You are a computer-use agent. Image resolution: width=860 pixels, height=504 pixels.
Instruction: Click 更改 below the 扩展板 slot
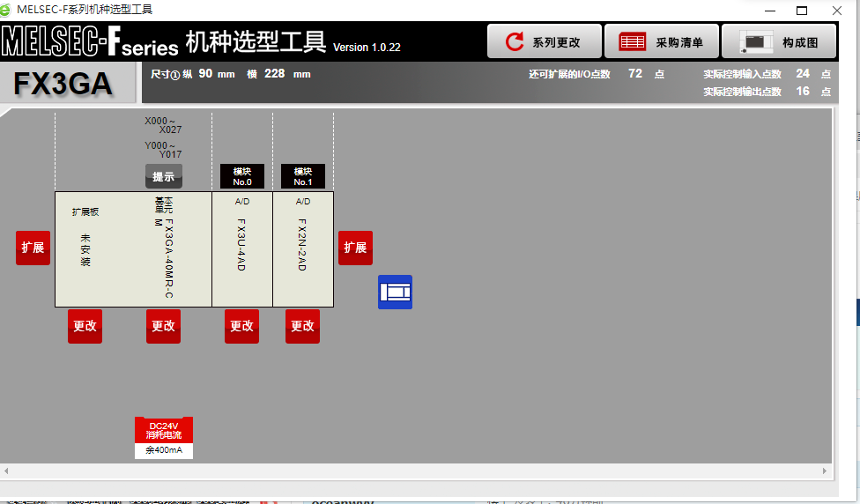pos(85,326)
